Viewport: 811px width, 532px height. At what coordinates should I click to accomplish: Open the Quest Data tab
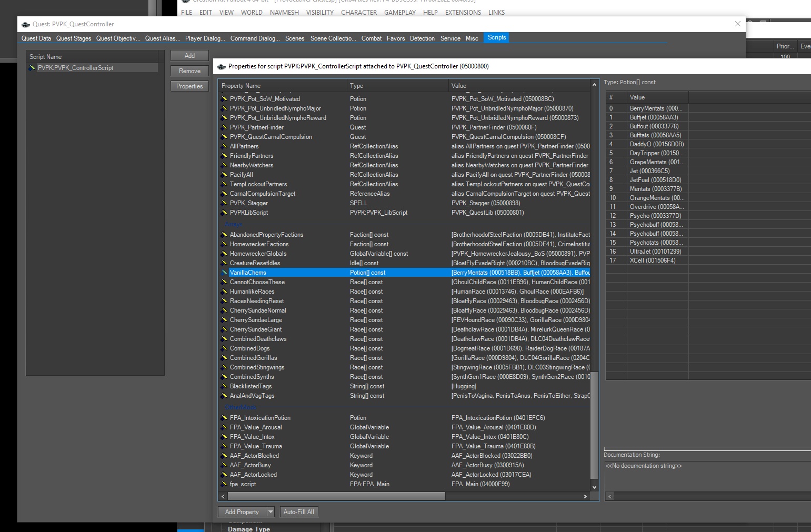(x=36, y=38)
